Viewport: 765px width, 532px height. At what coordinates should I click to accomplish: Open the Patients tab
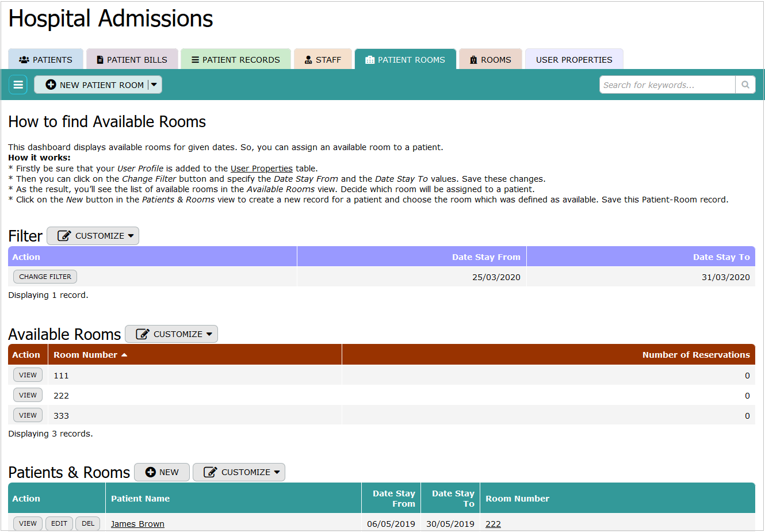46,59
